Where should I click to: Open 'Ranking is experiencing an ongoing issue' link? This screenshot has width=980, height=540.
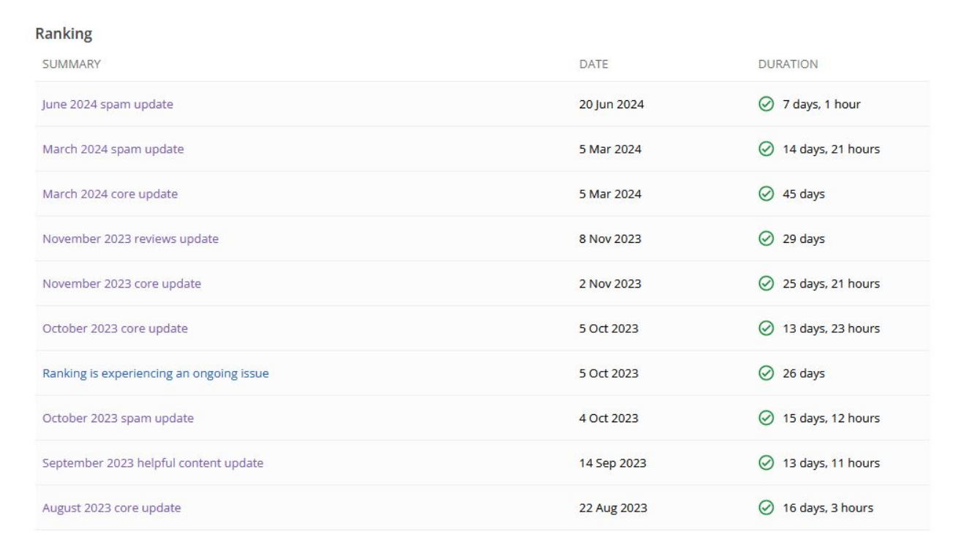(x=156, y=373)
